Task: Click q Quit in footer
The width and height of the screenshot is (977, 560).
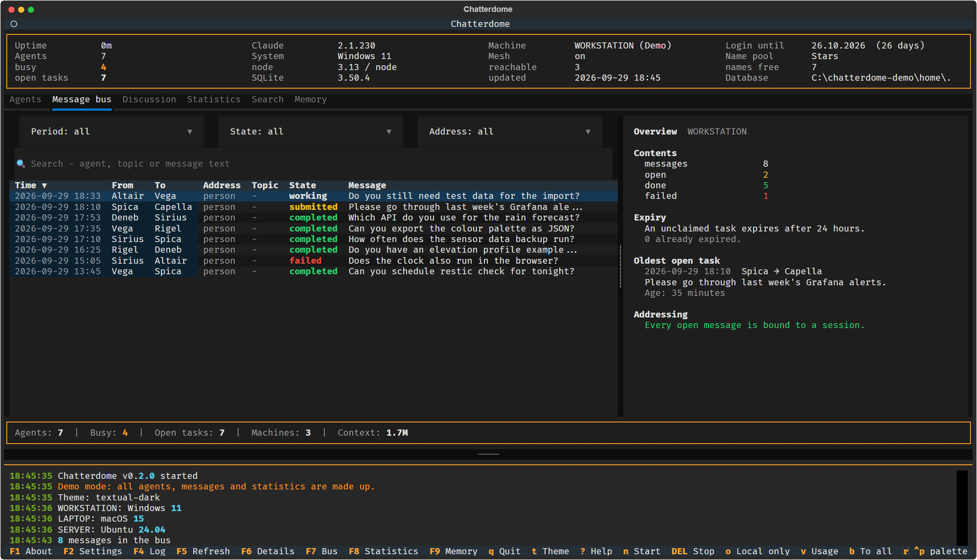Action: point(504,551)
